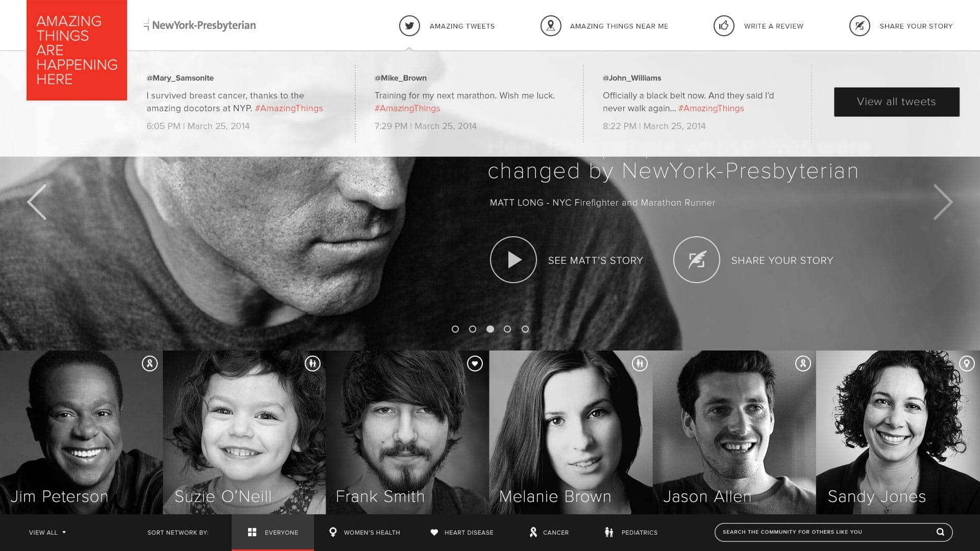The image size is (980, 551).
Task: Open the #AmazingThings hashtag in Mary_Samsonite's tweet
Action: pos(289,108)
